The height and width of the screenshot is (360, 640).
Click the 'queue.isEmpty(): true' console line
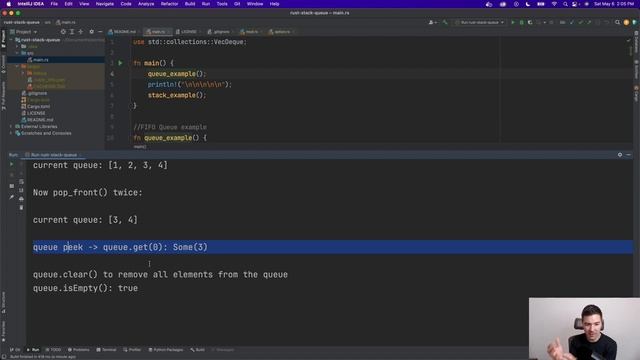pos(85,288)
